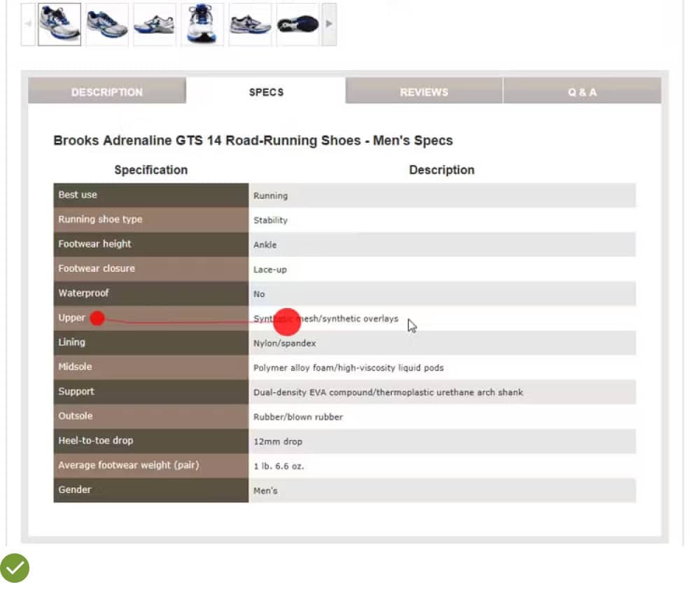Go to the Q & A tab
This screenshot has width=700, height=601.
click(582, 92)
